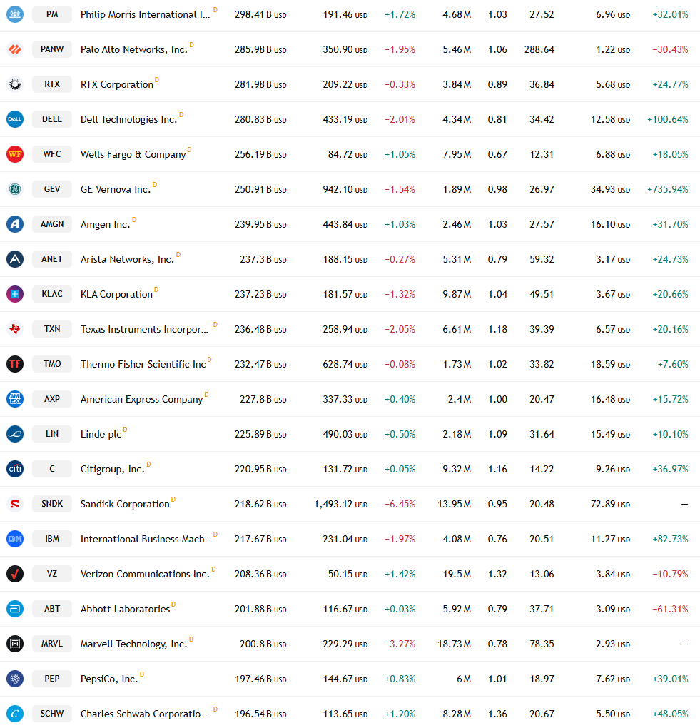This screenshot has width=700, height=728.
Task: Open the PANW ticker symbol
Action: pyautogui.click(x=52, y=49)
